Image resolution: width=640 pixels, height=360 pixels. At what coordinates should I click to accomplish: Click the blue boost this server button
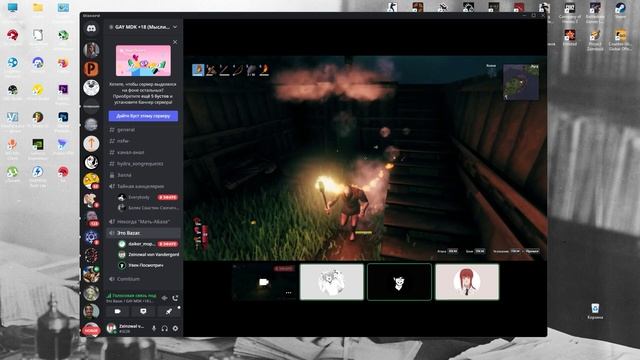143,116
